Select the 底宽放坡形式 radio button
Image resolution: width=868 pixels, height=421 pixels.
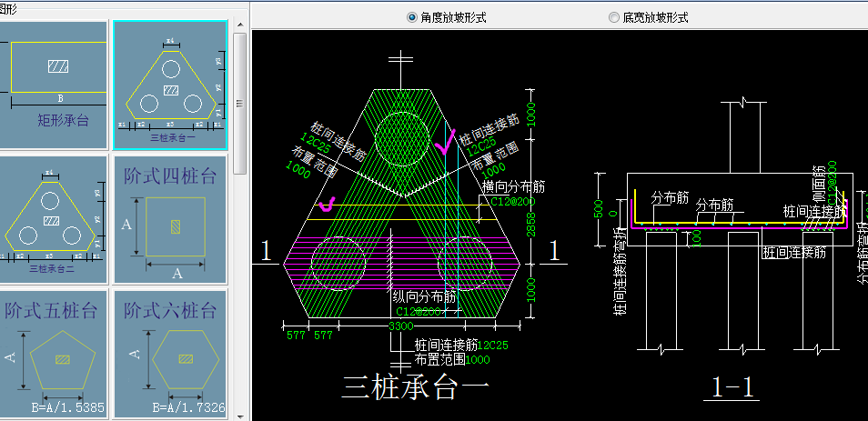pos(613,17)
